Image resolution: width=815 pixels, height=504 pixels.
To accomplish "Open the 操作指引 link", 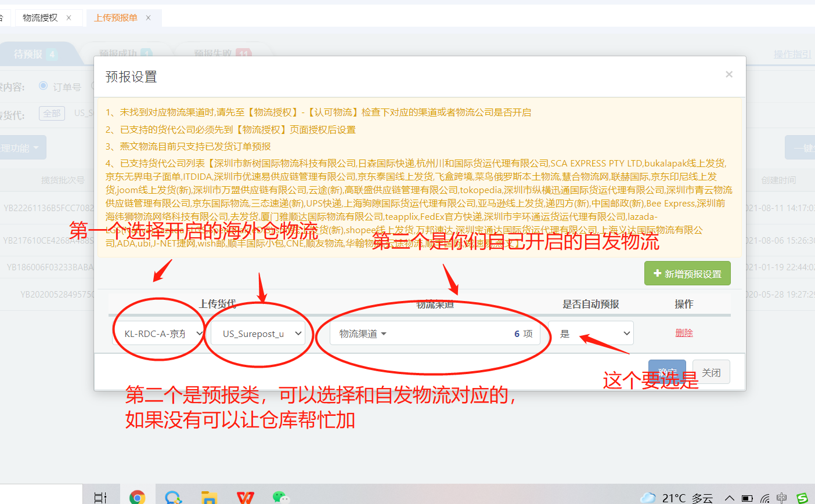I will click(792, 54).
